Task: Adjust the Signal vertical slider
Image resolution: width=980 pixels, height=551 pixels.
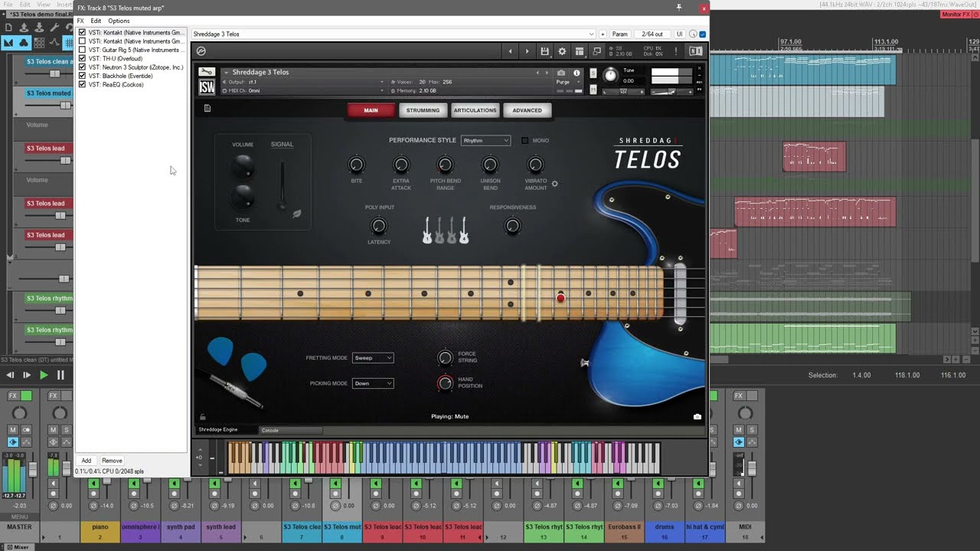Action: pyautogui.click(x=283, y=185)
